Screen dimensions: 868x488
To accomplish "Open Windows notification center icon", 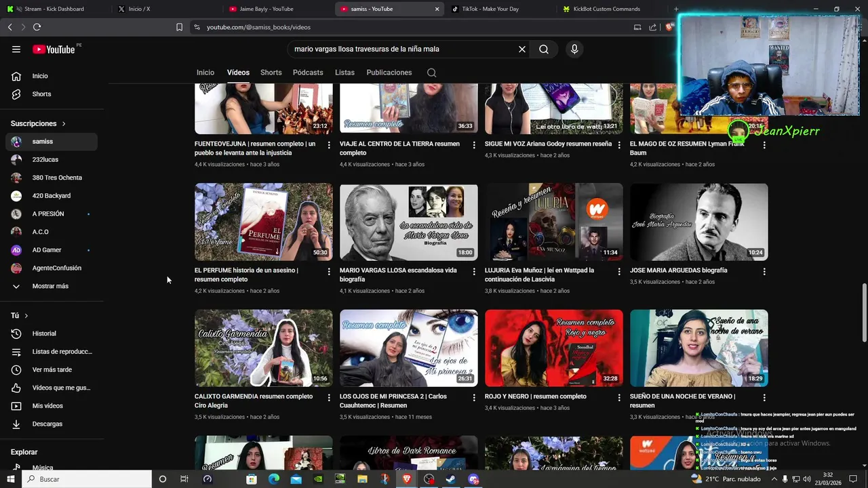I will [x=853, y=479].
